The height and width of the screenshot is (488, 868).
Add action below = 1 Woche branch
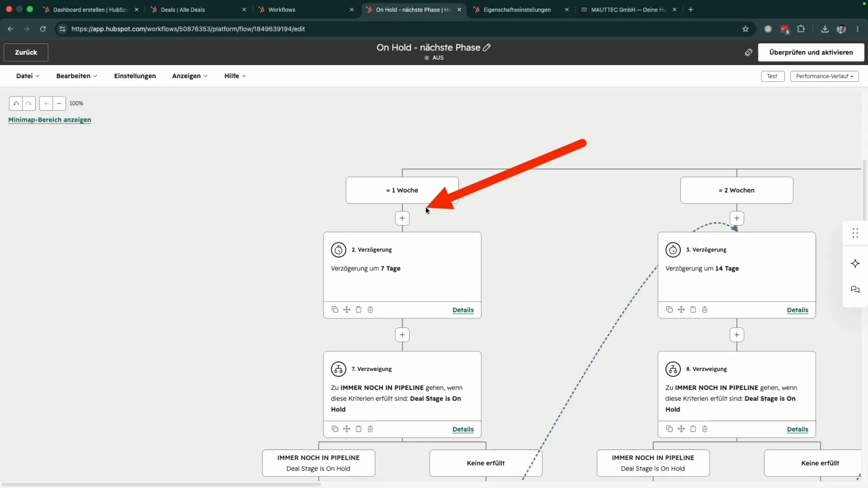402,218
